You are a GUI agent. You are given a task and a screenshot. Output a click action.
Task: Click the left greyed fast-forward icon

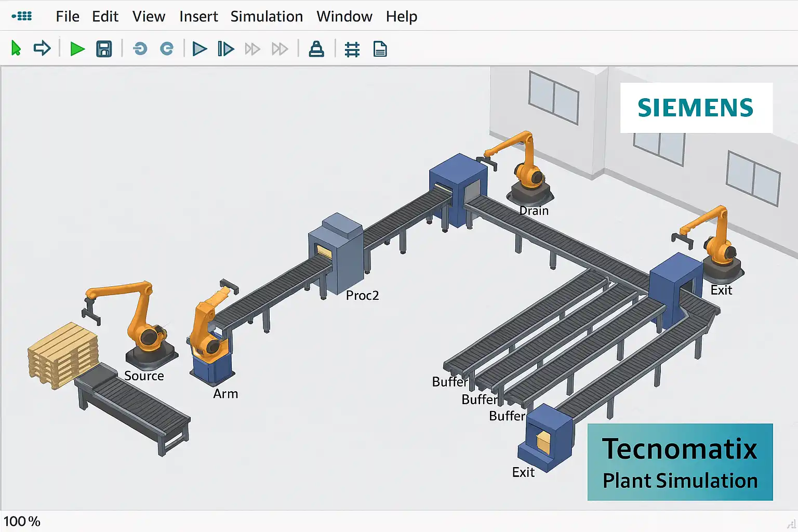click(x=252, y=49)
